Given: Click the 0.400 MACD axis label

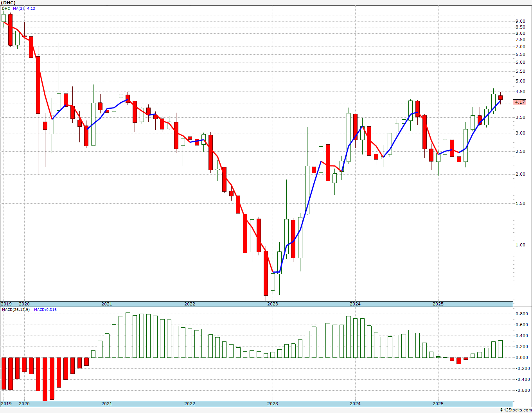Looking at the screenshot, I should tap(521, 336).
